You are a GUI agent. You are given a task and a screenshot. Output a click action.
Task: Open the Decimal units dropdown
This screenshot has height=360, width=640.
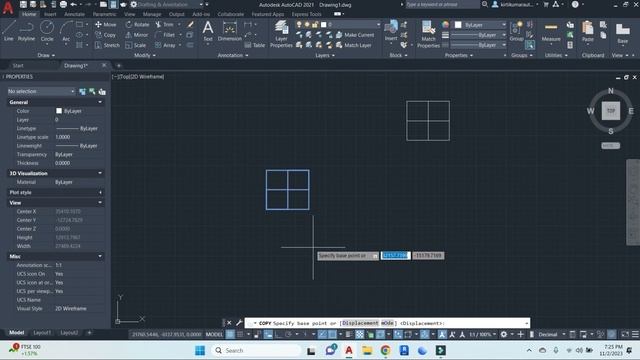551,334
